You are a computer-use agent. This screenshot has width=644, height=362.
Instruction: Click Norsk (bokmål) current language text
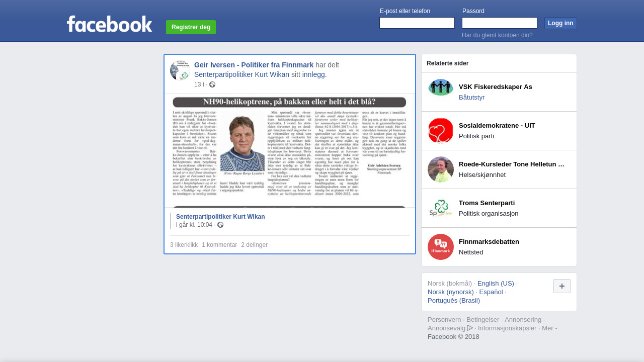point(450,284)
